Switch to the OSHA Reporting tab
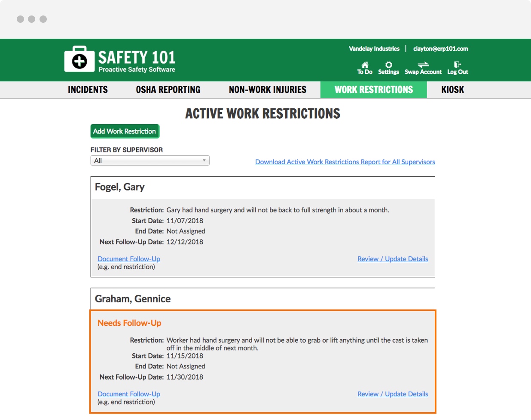Image resolution: width=531 pixels, height=420 pixels. pyautogui.click(x=168, y=90)
